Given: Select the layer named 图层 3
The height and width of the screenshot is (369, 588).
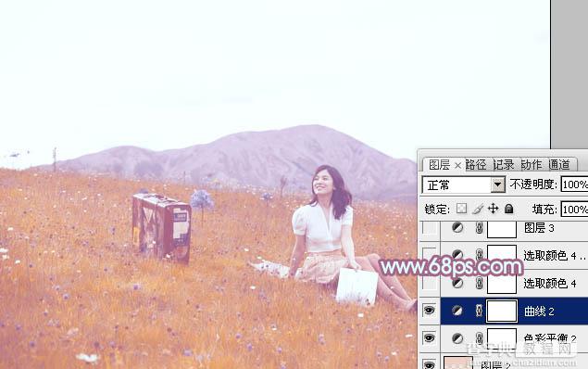Looking at the screenshot, I should coord(539,228).
